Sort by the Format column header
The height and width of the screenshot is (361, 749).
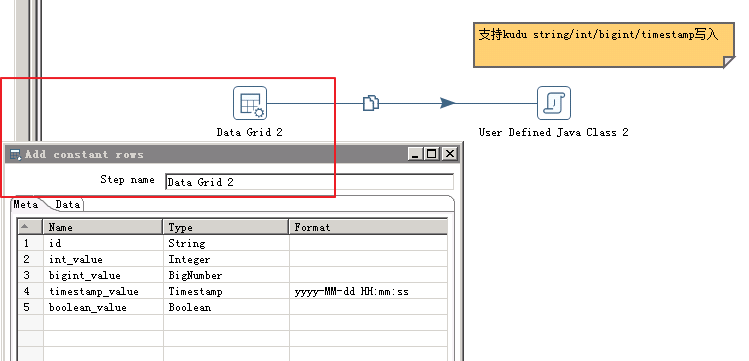click(368, 227)
